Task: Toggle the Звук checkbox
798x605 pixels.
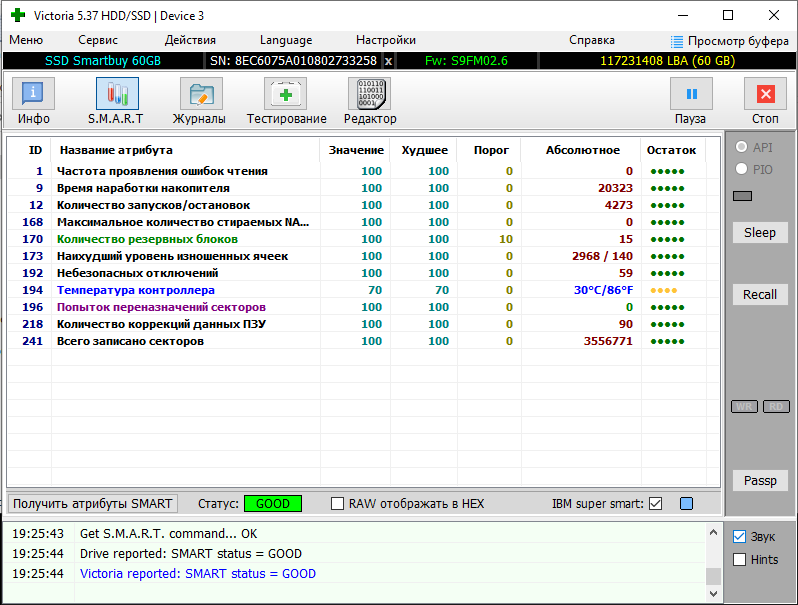Action: pyautogui.click(x=739, y=536)
